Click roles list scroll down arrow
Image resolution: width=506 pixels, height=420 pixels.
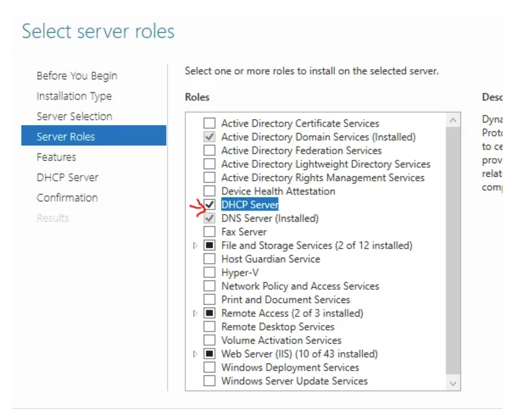pyautogui.click(x=453, y=383)
